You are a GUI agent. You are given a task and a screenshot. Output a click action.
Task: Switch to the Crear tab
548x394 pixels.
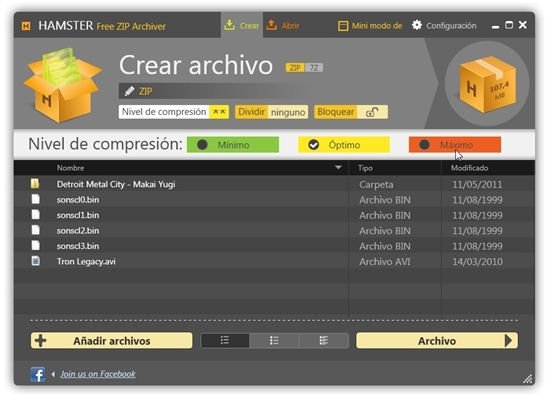tap(241, 25)
